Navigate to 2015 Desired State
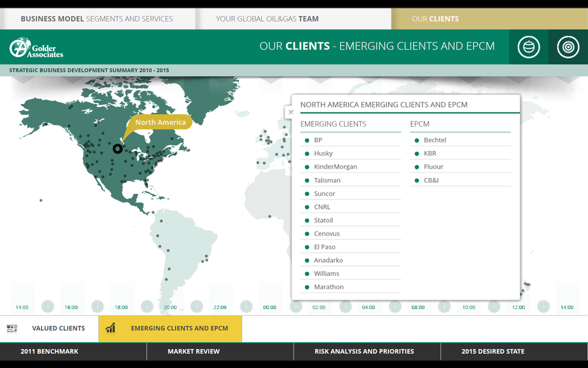 click(492, 351)
